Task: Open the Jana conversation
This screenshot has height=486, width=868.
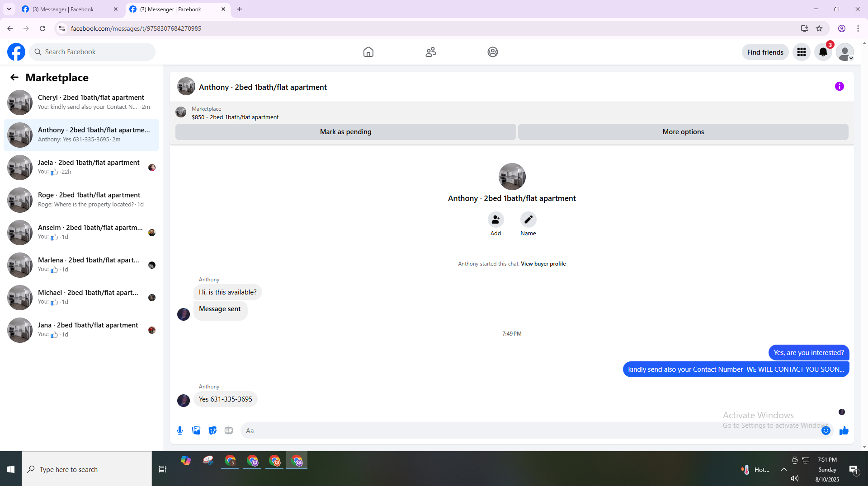Action: (81, 330)
